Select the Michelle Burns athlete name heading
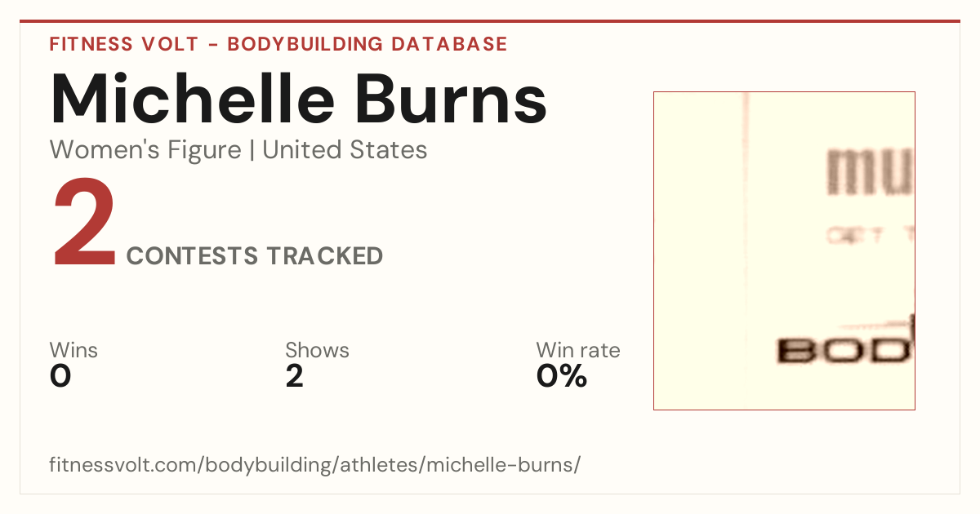980x514 pixels. click(298, 99)
